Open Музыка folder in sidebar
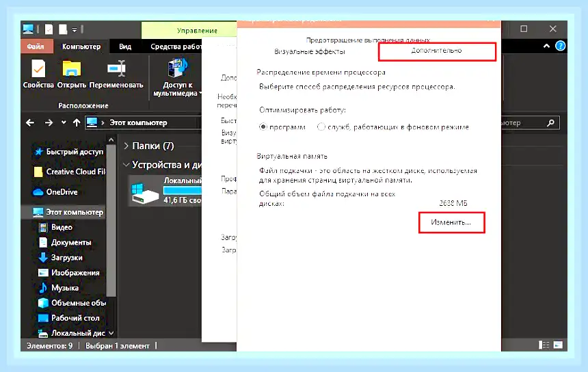The image size is (588, 372). click(58, 288)
